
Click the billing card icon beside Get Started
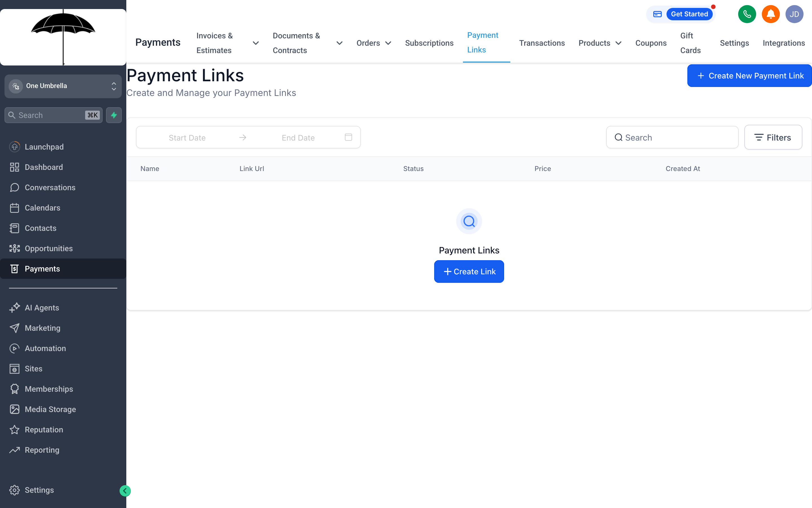(657, 14)
